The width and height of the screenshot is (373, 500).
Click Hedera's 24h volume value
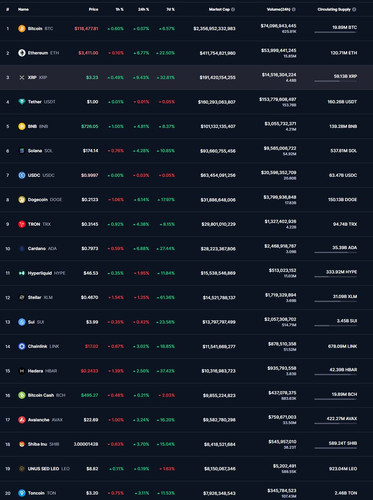pyautogui.click(x=282, y=368)
